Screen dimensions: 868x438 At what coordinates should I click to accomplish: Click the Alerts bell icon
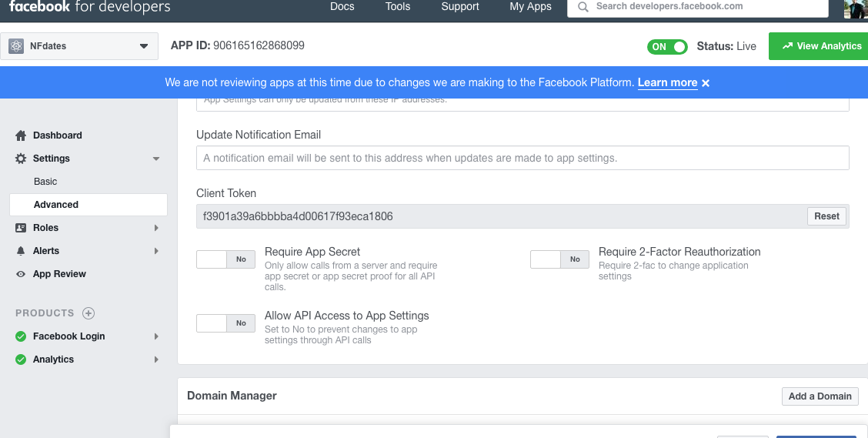click(x=21, y=251)
